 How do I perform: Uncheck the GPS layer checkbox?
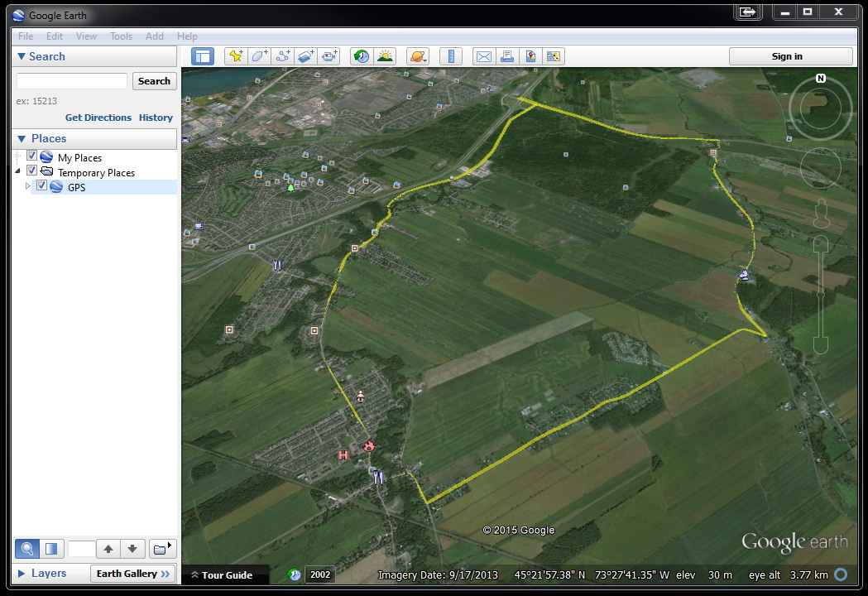click(41, 185)
